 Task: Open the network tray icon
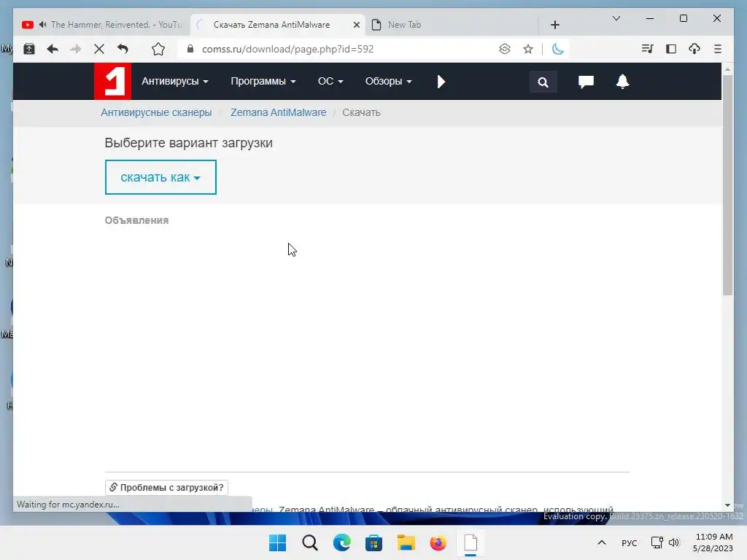657,542
